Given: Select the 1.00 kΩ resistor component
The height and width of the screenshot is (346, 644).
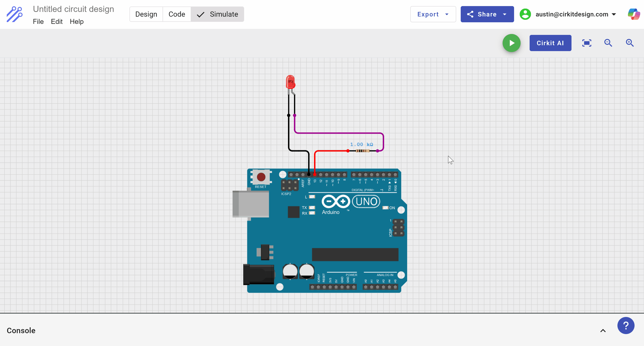Looking at the screenshot, I should tap(363, 151).
